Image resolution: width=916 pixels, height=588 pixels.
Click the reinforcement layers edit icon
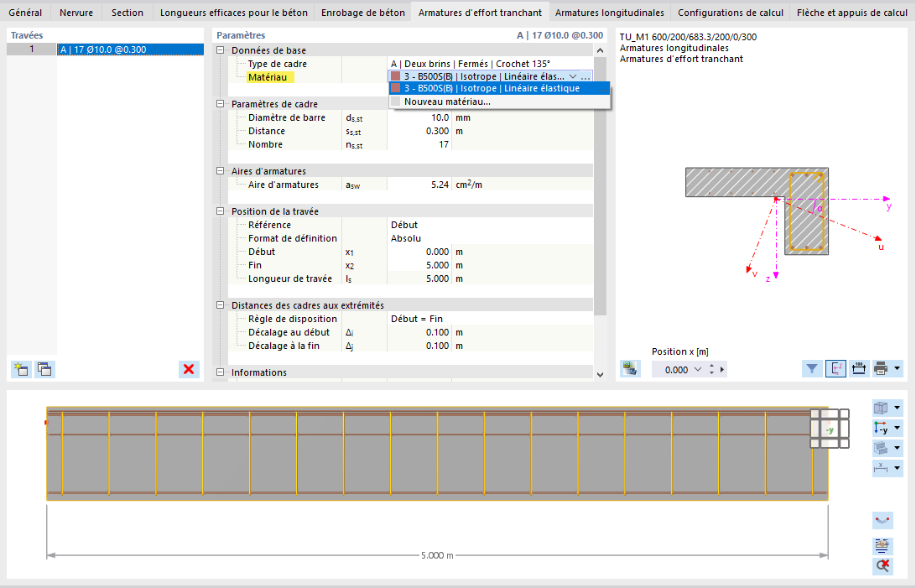pyautogui.click(x=882, y=546)
